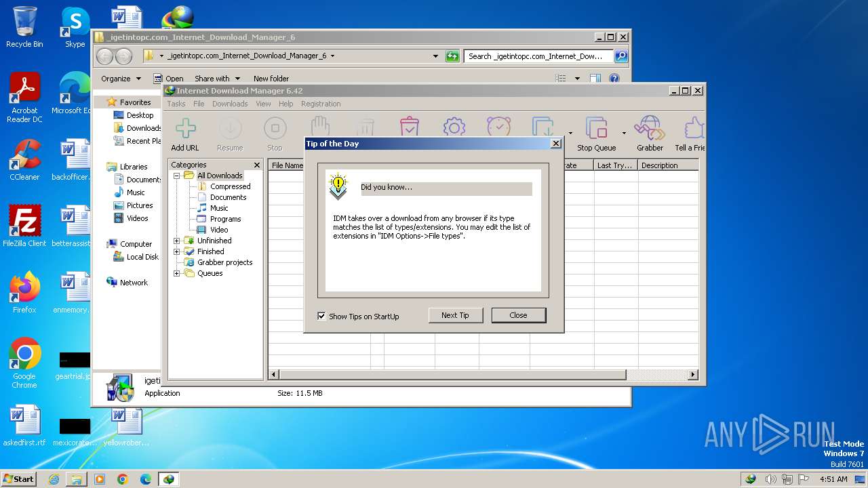
Task: Click the Explorer change-view icon
Action: (561, 79)
